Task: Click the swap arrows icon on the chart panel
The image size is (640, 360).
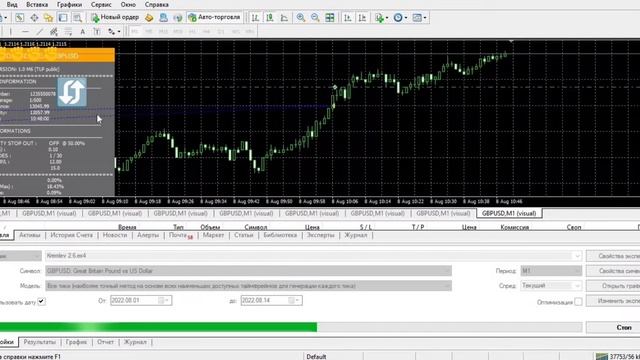Action: [x=72, y=92]
